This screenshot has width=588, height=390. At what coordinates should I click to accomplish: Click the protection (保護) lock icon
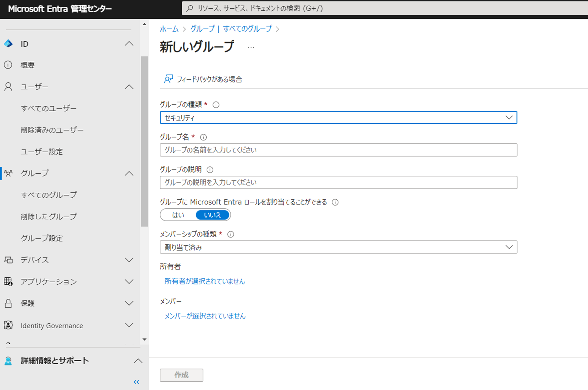point(8,303)
